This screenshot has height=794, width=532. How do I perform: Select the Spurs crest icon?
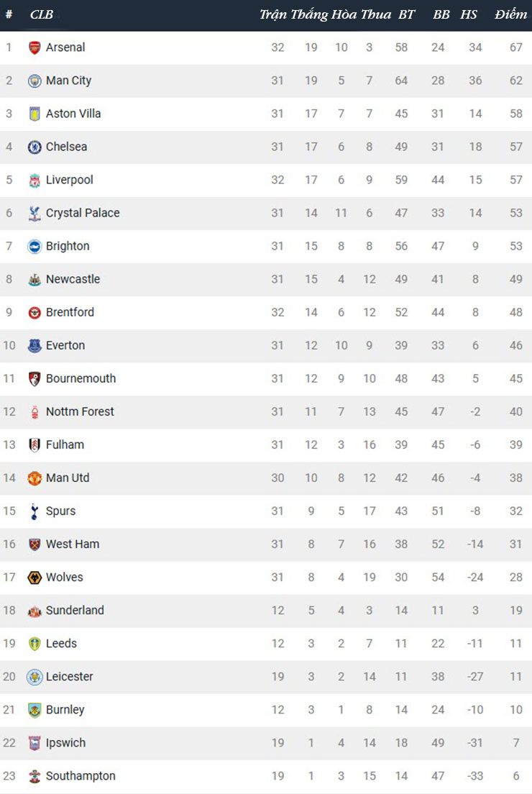(x=35, y=511)
